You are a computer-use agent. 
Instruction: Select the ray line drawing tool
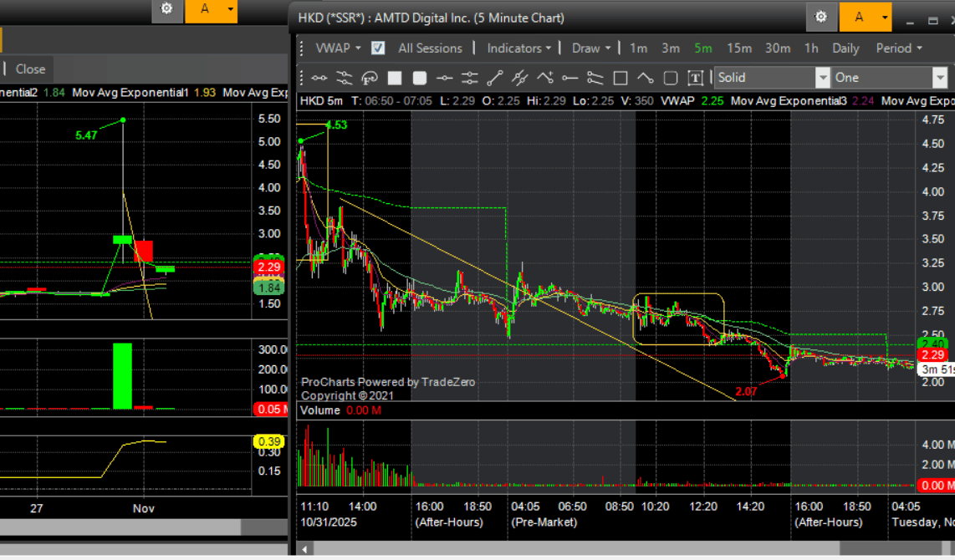click(x=570, y=78)
